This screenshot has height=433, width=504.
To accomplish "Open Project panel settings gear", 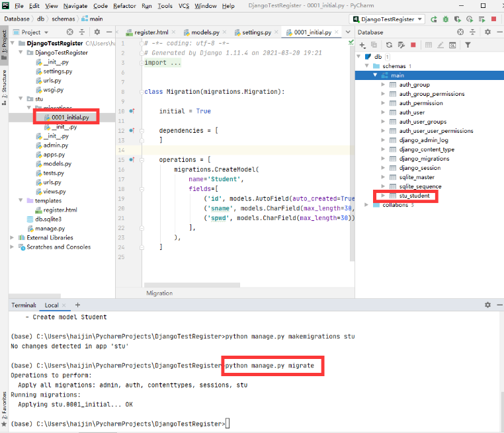I will [97, 32].
